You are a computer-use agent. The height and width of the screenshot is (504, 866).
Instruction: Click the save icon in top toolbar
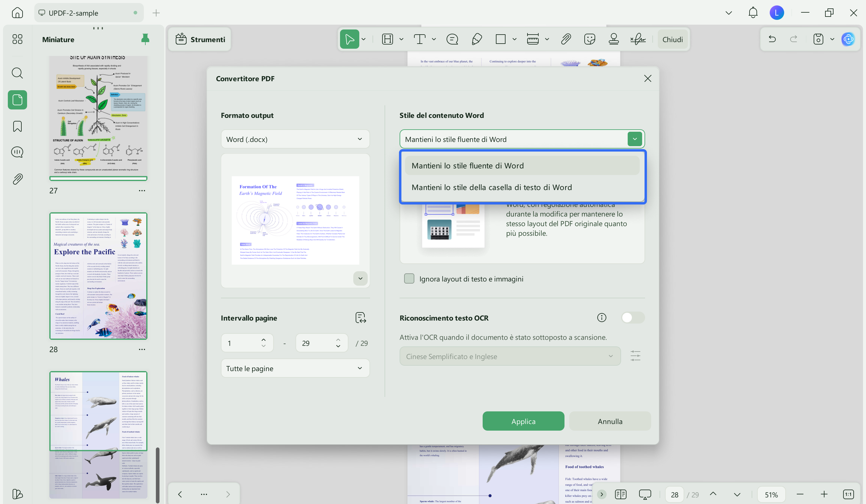[x=818, y=39]
